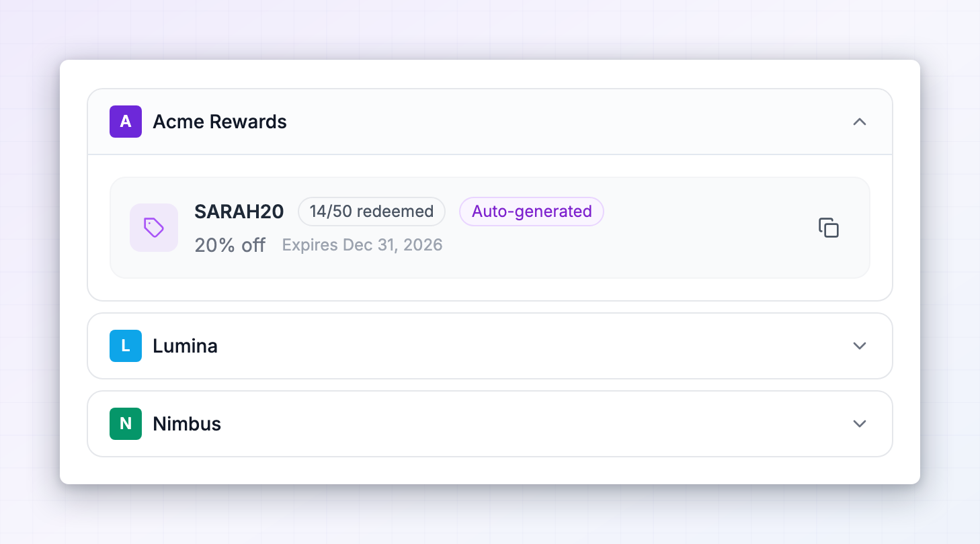The width and height of the screenshot is (980, 544).
Task: Click the 20% off discount label
Action: [230, 245]
